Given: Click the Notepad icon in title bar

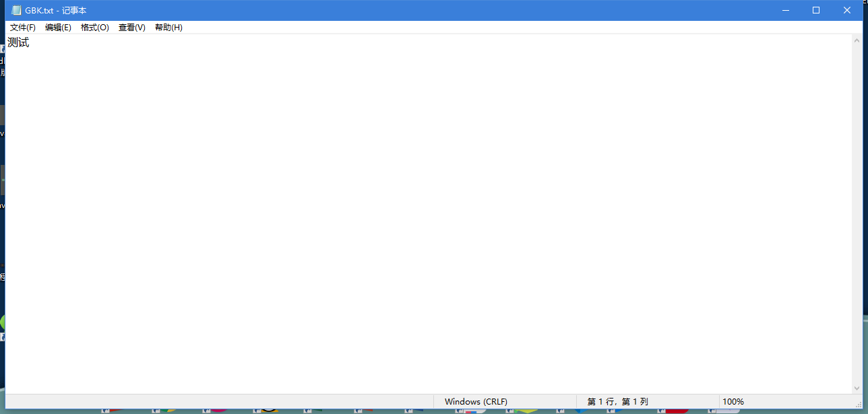Looking at the screenshot, I should (16, 10).
